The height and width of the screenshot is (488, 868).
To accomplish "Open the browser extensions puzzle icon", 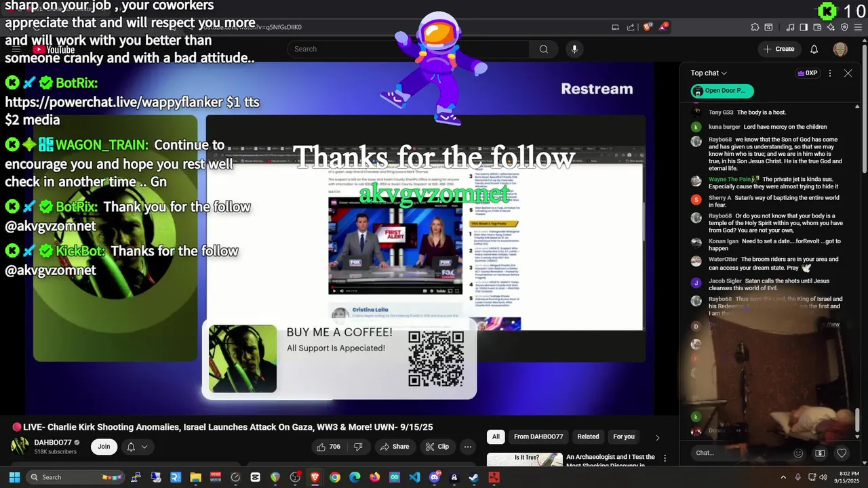I will (755, 27).
